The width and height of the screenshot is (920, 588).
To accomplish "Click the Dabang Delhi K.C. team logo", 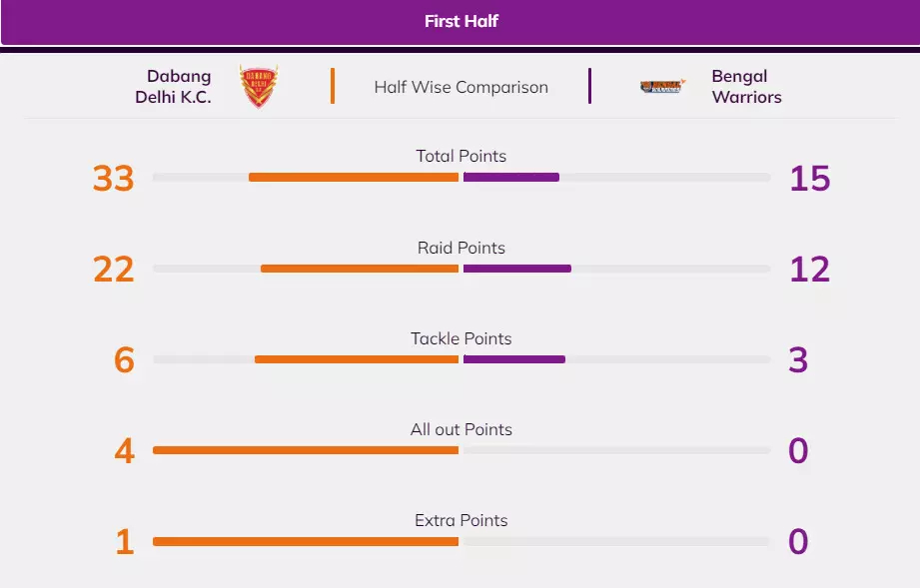I will (x=259, y=87).
